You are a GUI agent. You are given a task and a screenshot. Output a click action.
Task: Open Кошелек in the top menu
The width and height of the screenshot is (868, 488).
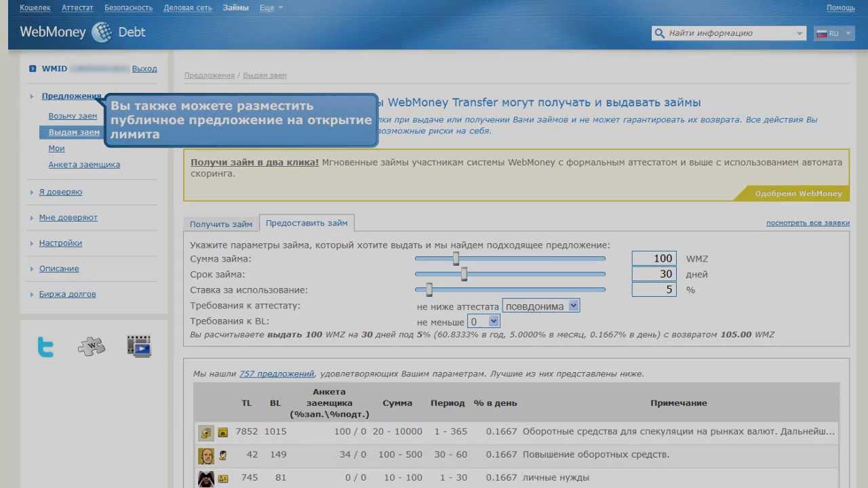[x=35, y=8]
